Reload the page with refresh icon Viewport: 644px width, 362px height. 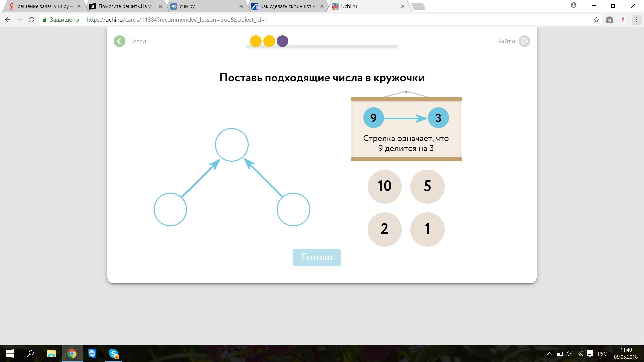(x=31, y=20)
